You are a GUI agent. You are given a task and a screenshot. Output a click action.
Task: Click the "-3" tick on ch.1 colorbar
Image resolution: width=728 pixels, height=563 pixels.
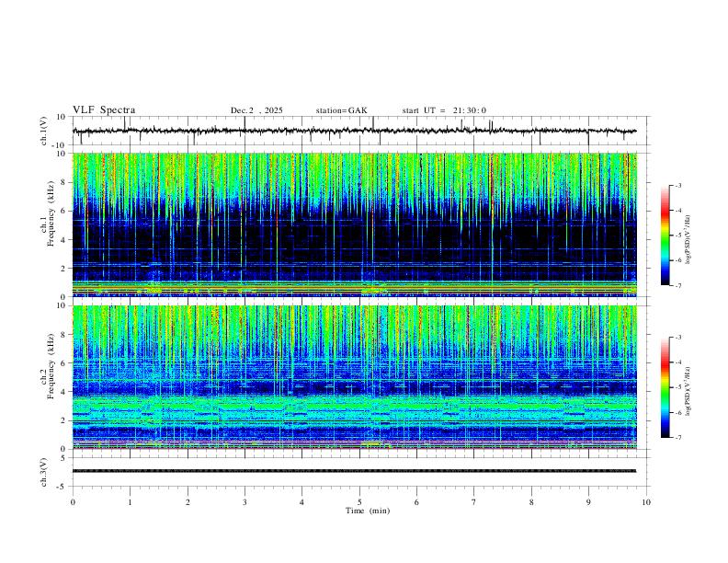(677, 185)
